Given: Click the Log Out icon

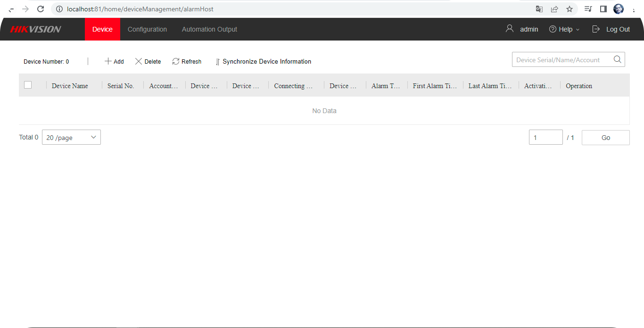Looking at the screenshot, I should click(596, 29).
